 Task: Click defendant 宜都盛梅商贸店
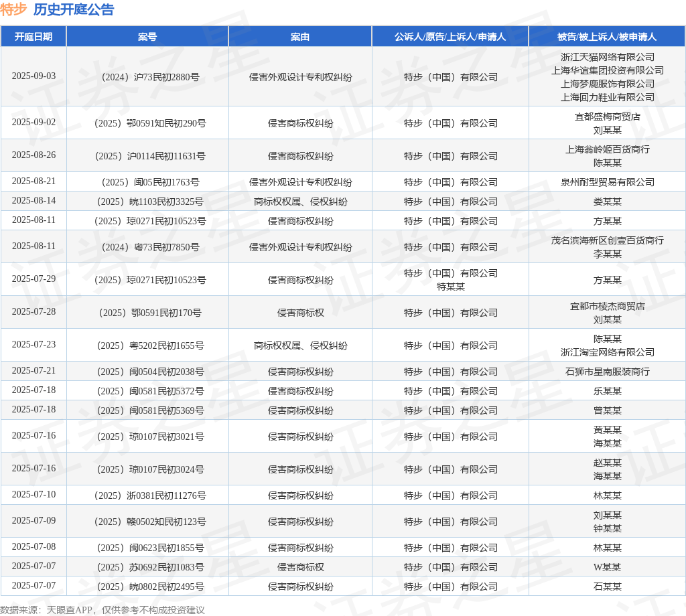pos(607,117)
